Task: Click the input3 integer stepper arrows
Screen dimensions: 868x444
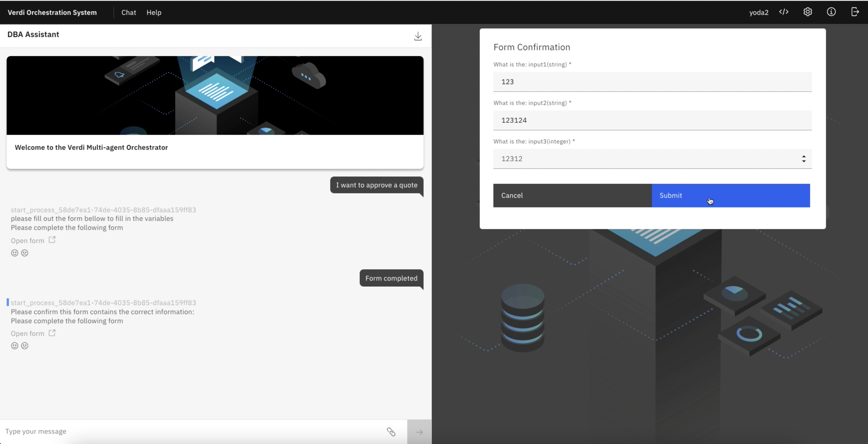Action: click(x=804, y=159)
